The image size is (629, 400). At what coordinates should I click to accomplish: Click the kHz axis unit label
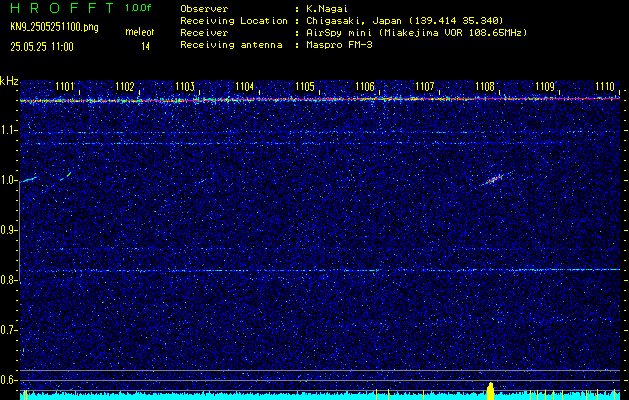(x=9, y=81)
